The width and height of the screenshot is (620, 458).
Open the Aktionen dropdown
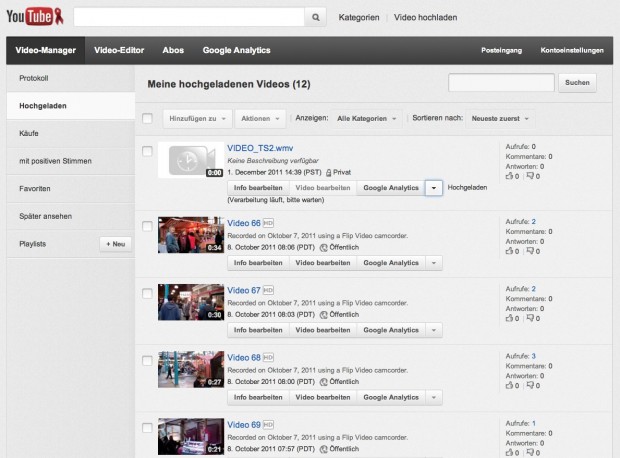tap(260, 119)
